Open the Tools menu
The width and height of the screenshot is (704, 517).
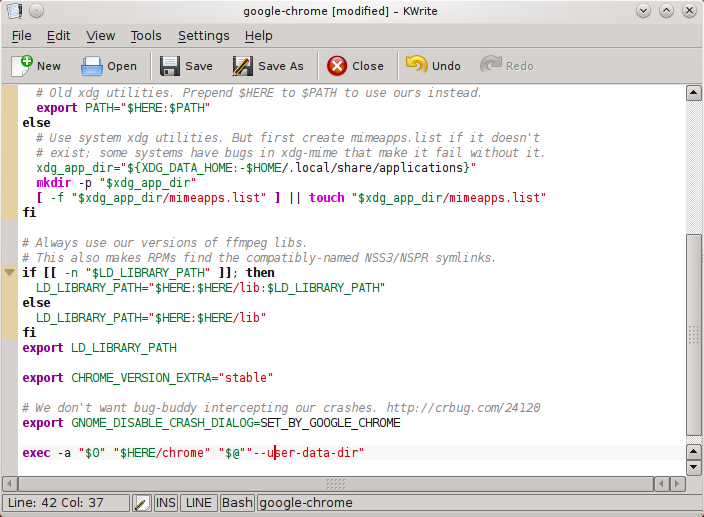146,35
